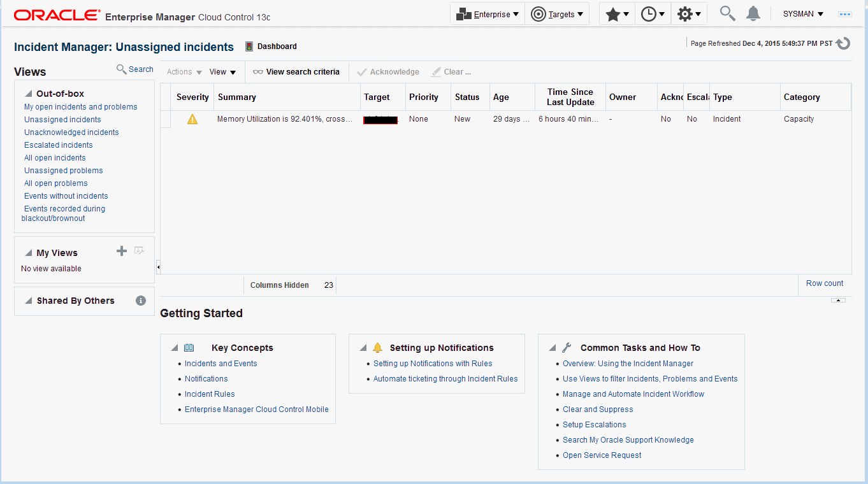Open Setting up Notifications with Rules link
This screenshot has width=868, height=484.
[433, 364]
